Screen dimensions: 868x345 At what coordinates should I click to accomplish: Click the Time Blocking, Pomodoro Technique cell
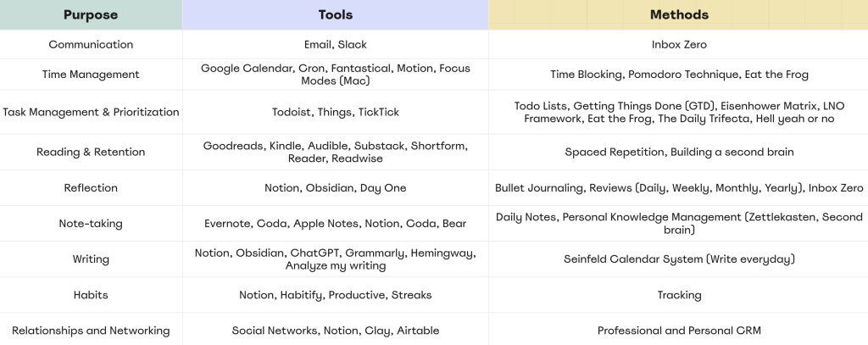tap(679, 75)
